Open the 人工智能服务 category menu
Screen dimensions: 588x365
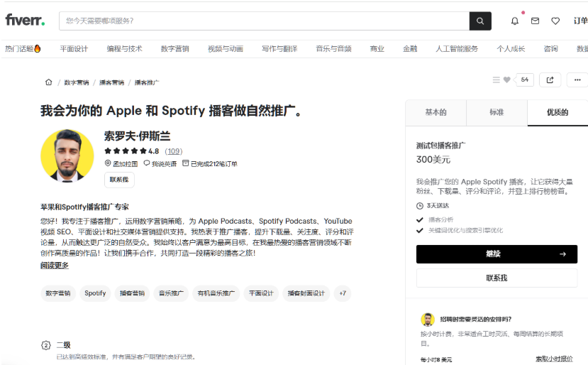pos(457,49)
